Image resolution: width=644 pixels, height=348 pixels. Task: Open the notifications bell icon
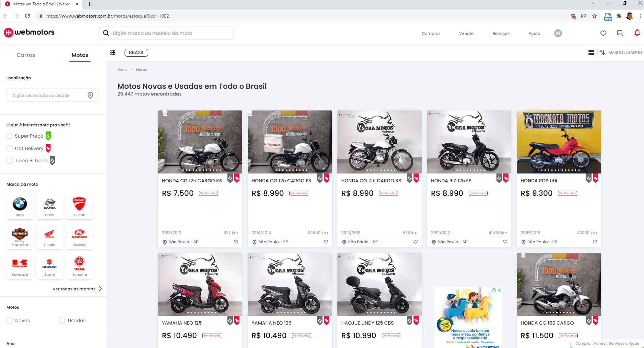point(637,33)
